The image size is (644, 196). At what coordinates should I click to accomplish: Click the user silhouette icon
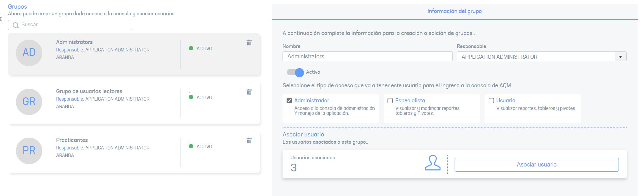point(433,163)
